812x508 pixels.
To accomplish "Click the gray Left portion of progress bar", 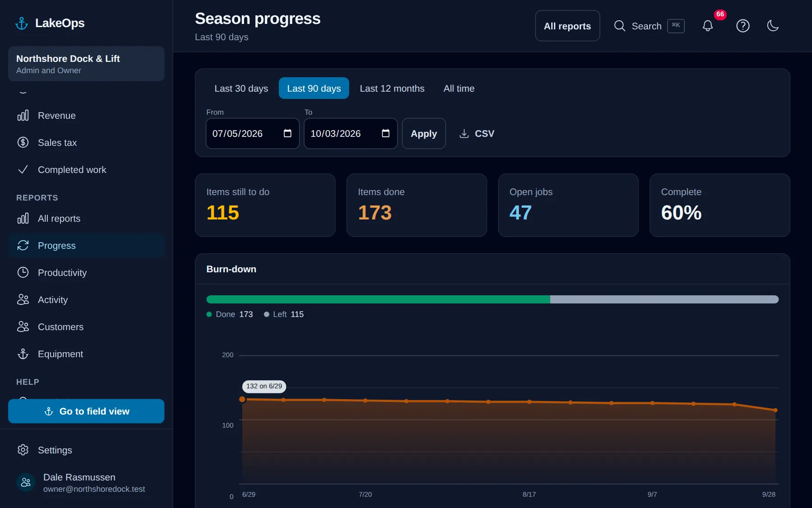I will point(664,299).
